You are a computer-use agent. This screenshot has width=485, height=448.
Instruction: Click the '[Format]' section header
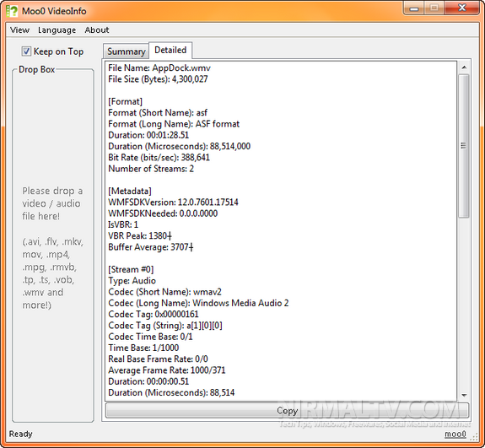[125, 101]
